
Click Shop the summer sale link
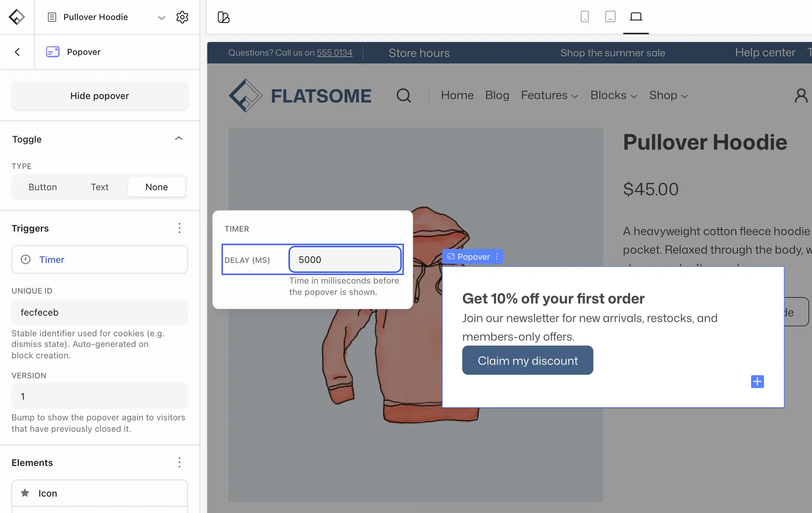pyautogui.click(x=613, y=53)
